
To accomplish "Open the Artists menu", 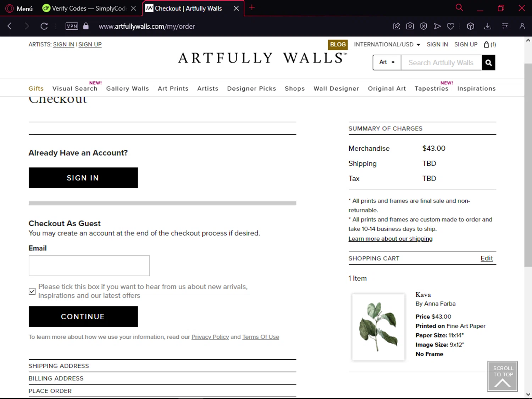I will click(x=208, y=89).
